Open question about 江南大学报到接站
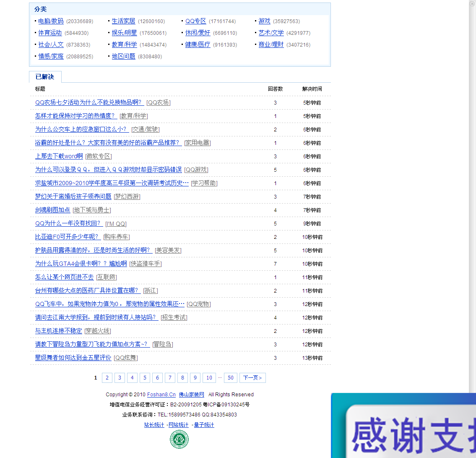 coord(96,317)
